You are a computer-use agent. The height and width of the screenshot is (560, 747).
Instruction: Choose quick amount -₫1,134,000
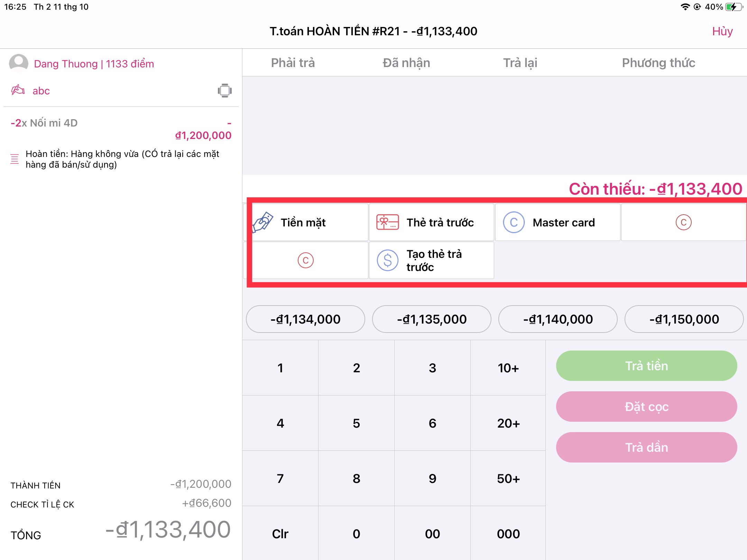click(x=305, y=319)
